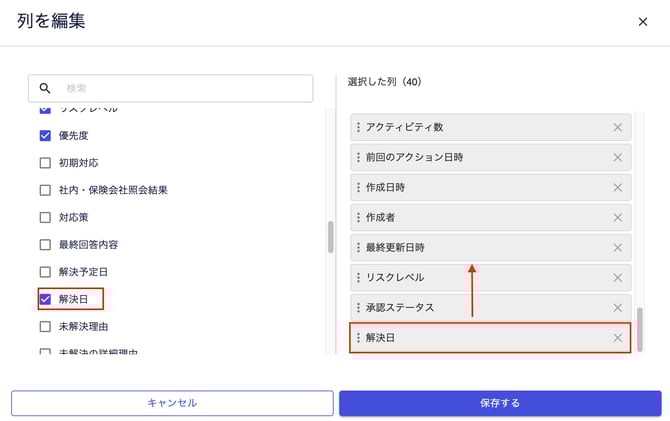Click キャンセル button
The width and height of the screenshot is (670, 421).
coord(172,403)
